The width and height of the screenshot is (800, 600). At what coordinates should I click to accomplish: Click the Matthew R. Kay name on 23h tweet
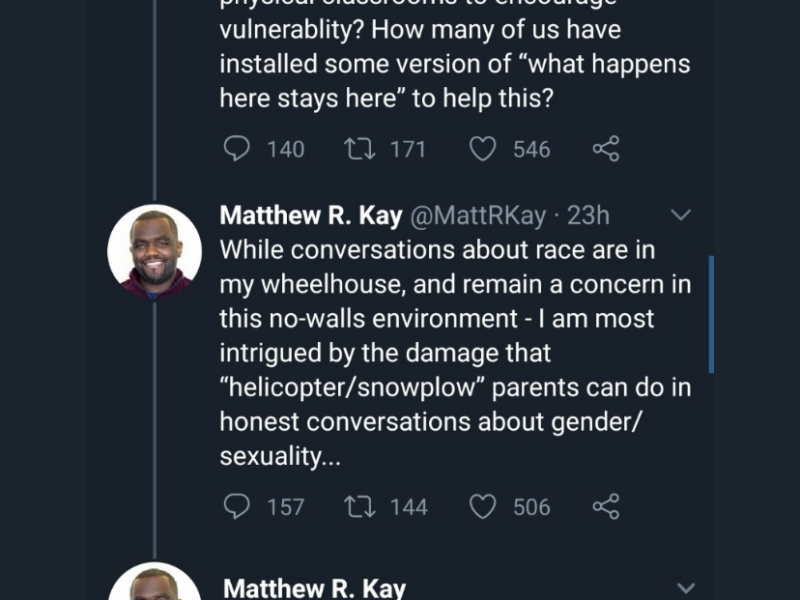(311, 216)
